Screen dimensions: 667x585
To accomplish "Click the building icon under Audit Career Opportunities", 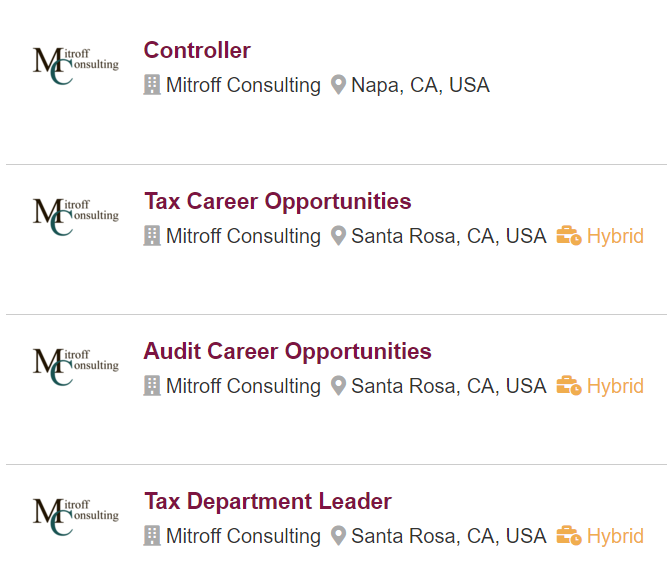I will [152, 386].
